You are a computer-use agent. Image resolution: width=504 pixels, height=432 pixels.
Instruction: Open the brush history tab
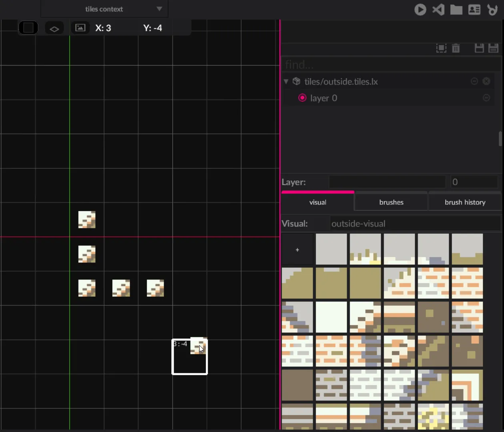[465, 202]
